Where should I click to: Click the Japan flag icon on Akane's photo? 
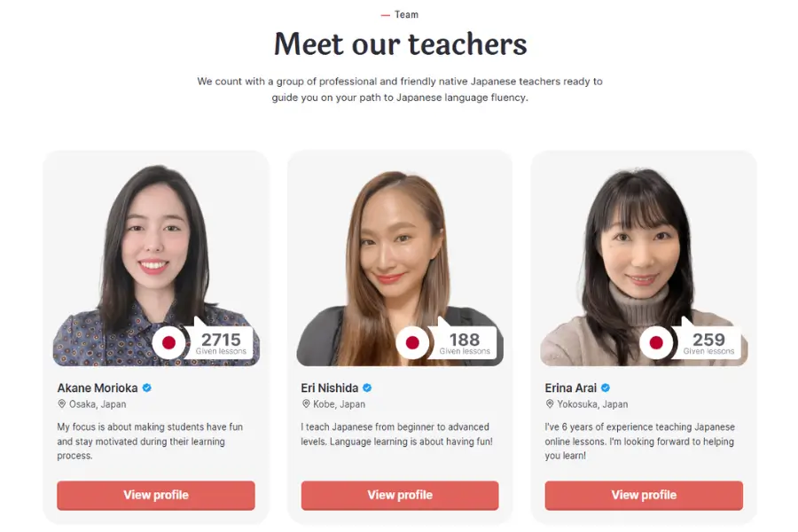click(x=169, y=342)
